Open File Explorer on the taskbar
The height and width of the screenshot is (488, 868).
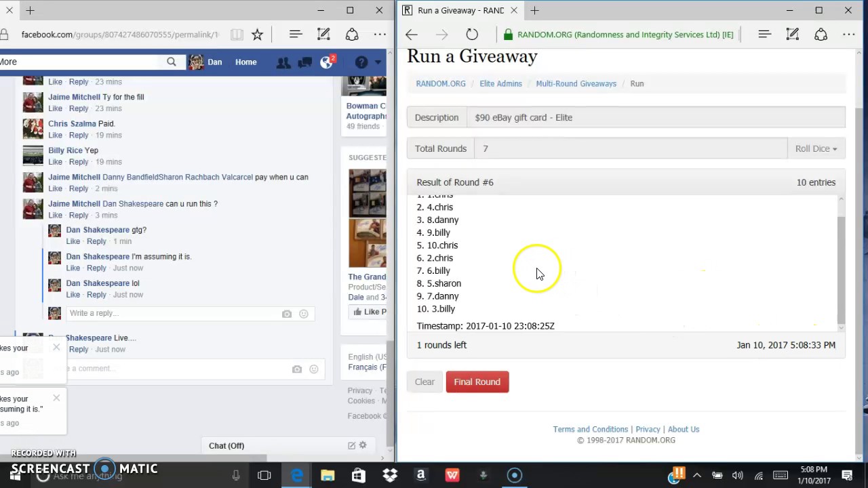[x=328, y=475]
